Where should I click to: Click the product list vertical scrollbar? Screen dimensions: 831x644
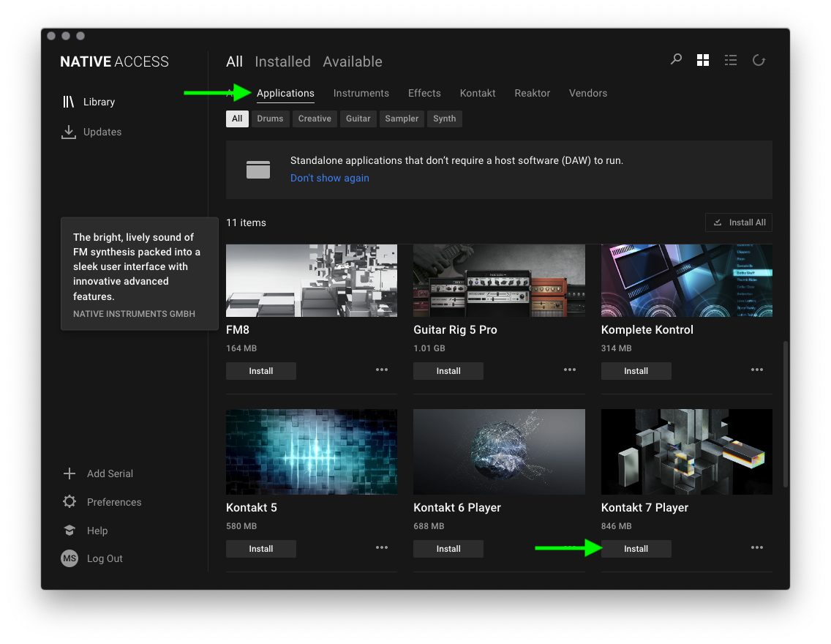point(786,414)
